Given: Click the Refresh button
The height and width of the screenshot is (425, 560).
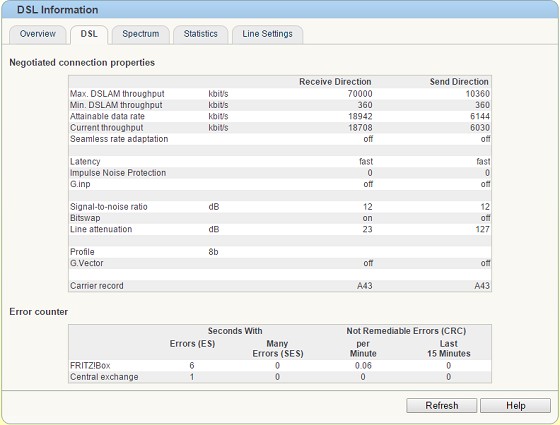Looking at the screenshot, I should [441, 406].
